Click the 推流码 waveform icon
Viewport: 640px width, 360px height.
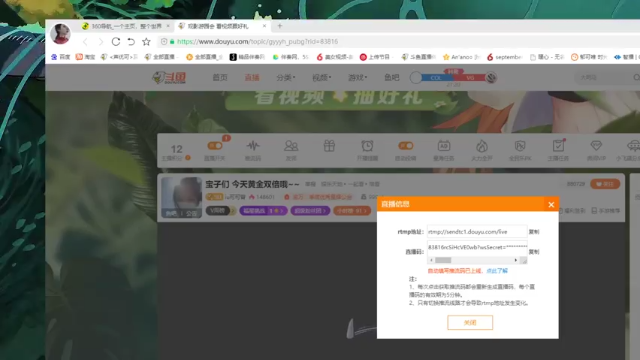pyautogui.click(x=253, y=146)
